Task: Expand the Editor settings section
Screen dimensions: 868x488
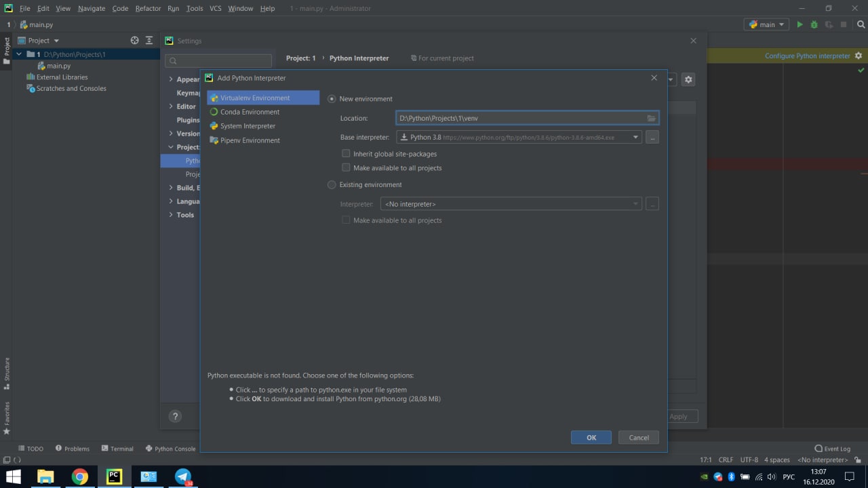Action: click(x=171, y=106)
